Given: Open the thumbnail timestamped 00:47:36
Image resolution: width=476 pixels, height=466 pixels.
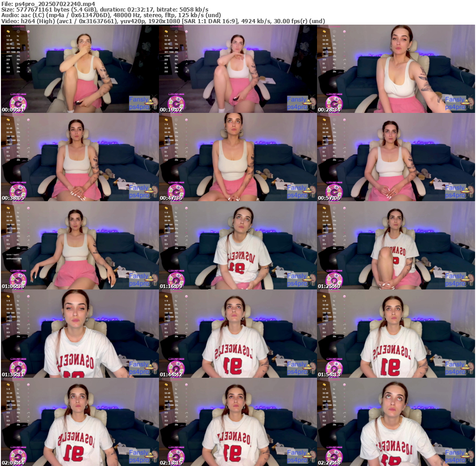Looking at the screenshot, I should (x=238, y=157).
